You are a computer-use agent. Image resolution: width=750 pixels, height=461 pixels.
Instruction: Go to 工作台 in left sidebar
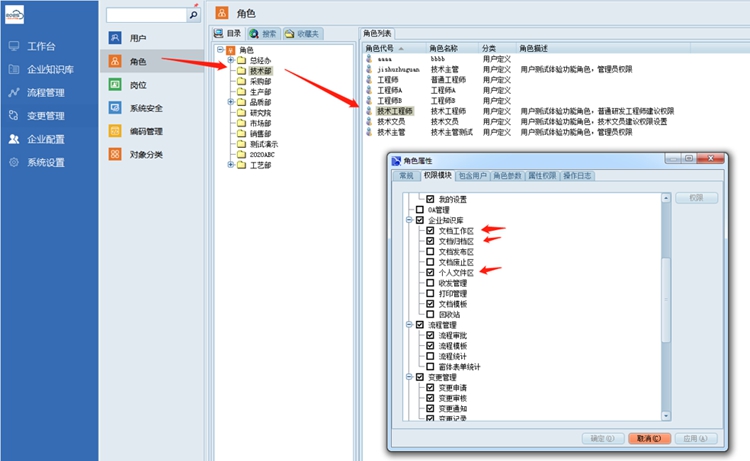48,46
